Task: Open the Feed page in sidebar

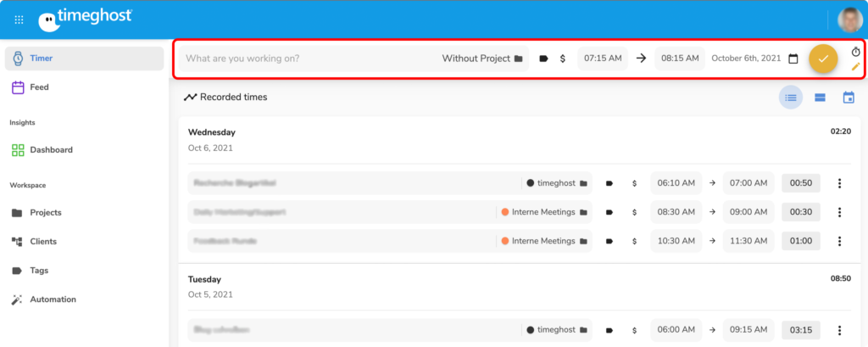Action: [x=39, y=87]
